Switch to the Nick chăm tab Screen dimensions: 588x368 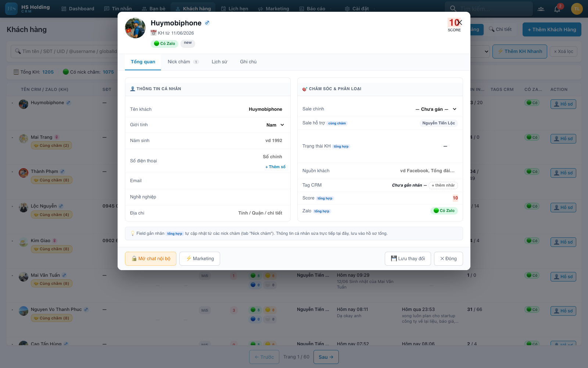[183, 62]
